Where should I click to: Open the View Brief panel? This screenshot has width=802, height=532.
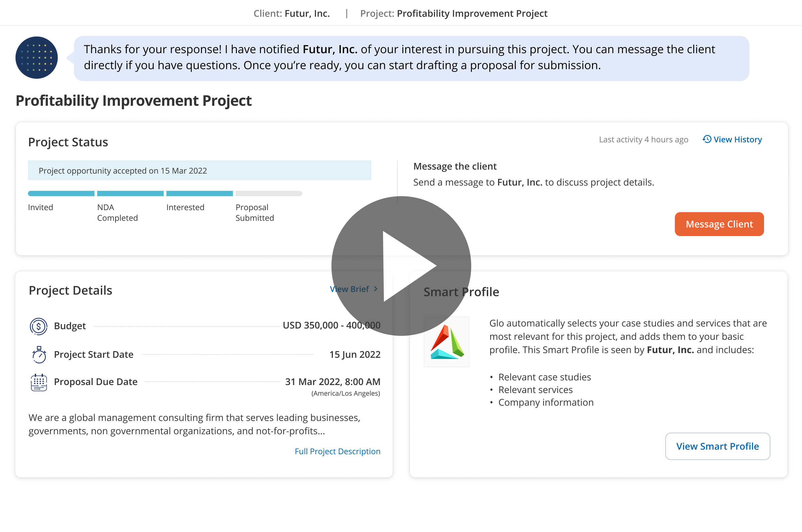point(349,289)
